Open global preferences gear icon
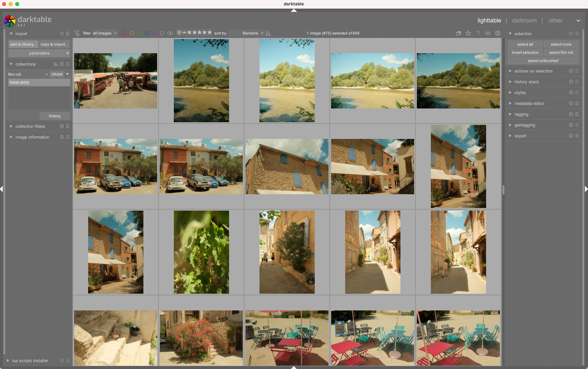 pos(498,33)
